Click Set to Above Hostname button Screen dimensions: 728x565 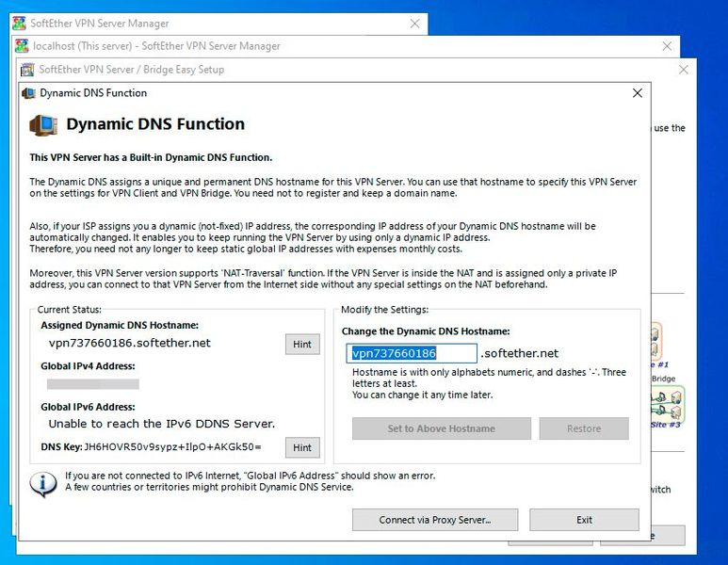tap(441, 428)
